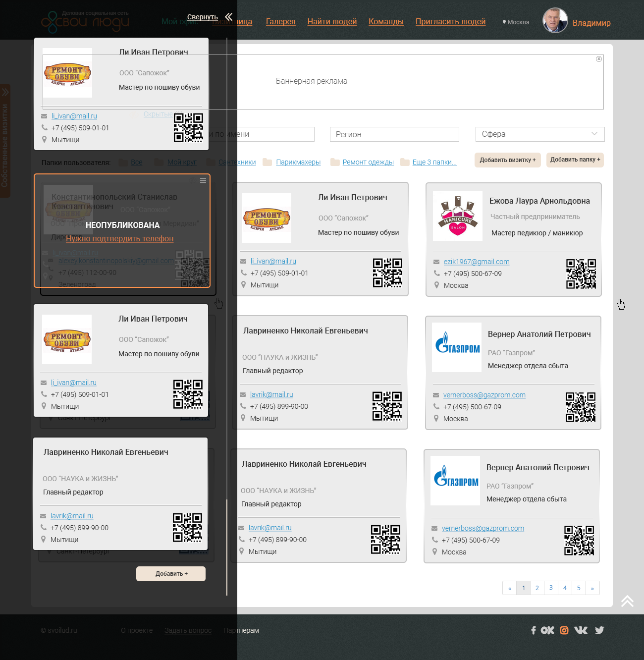Expand Еще 3 папки folder list
The width and height of the screenshot is (644, 660).
[434, 162]
